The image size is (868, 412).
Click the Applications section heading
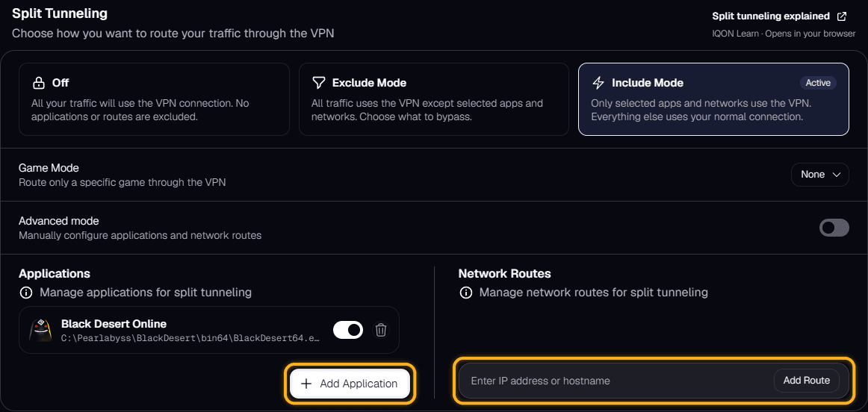tap(55, 274)
